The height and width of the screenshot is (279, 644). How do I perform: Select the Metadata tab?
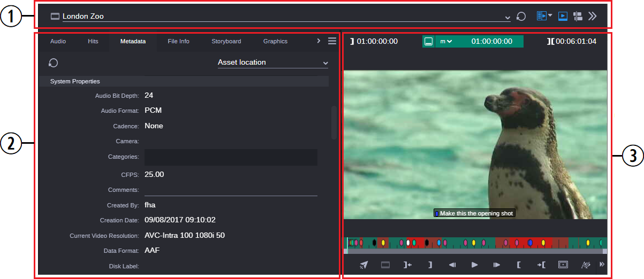click(x=133, y=41)
